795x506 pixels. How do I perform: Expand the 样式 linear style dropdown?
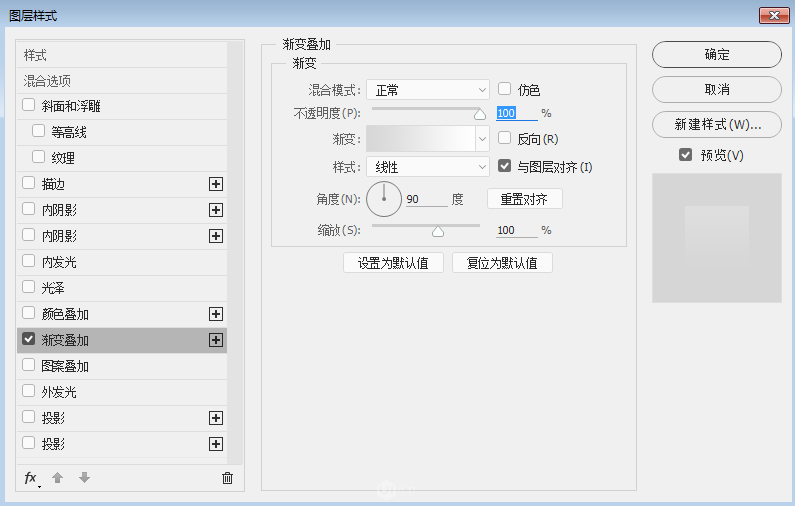427,167
